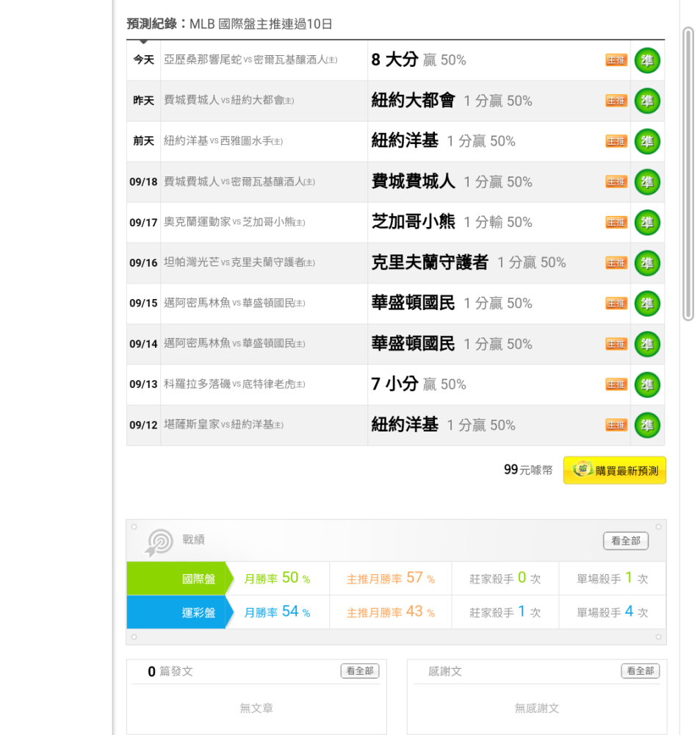700x735 pixels.
Task: Click the 國際盤 單場殺手 1 次 stat
Action: (x=613, y=578)
